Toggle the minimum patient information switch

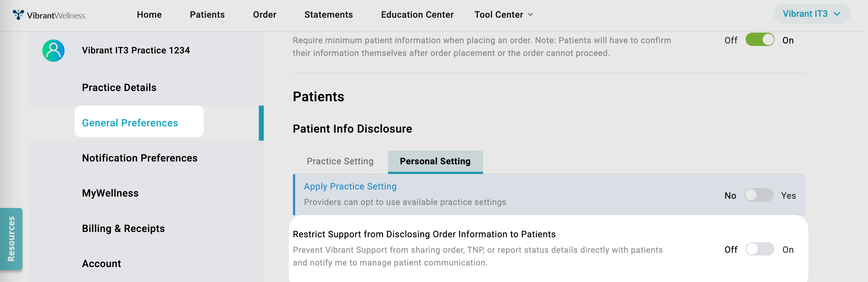click(760, 40)
